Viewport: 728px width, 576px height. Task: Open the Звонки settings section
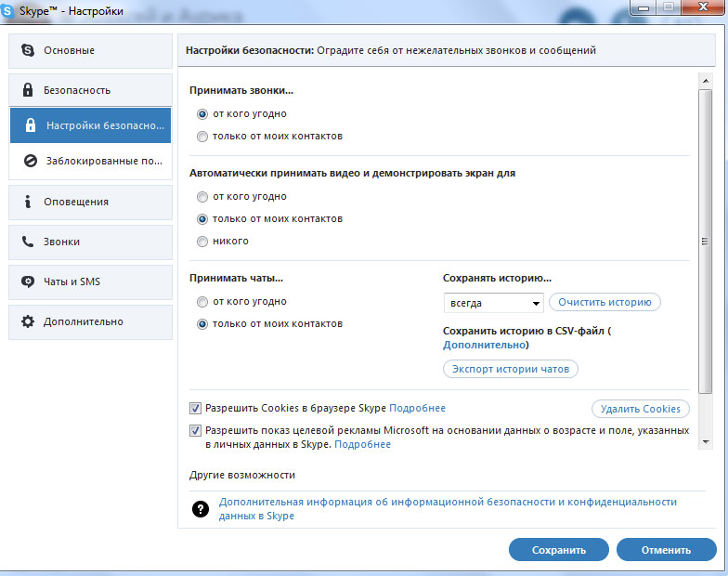(91, 242)
